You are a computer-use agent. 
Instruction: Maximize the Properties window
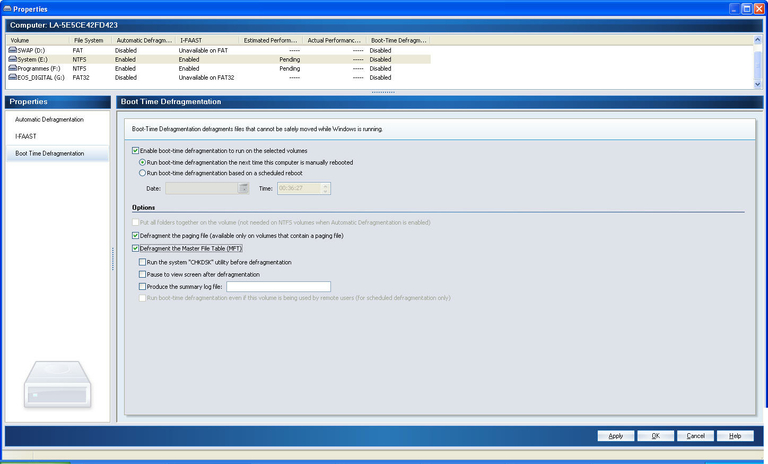[x=746, y=9]
